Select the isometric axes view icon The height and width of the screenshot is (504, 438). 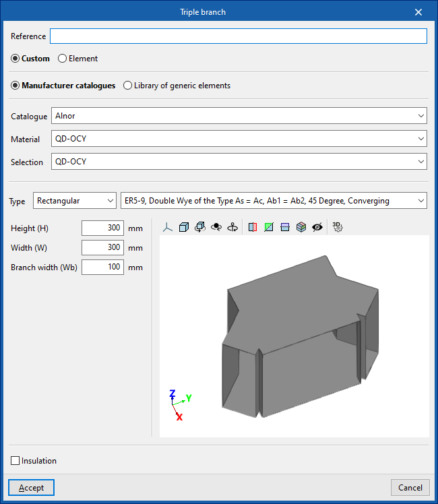(x=168, y=228)
